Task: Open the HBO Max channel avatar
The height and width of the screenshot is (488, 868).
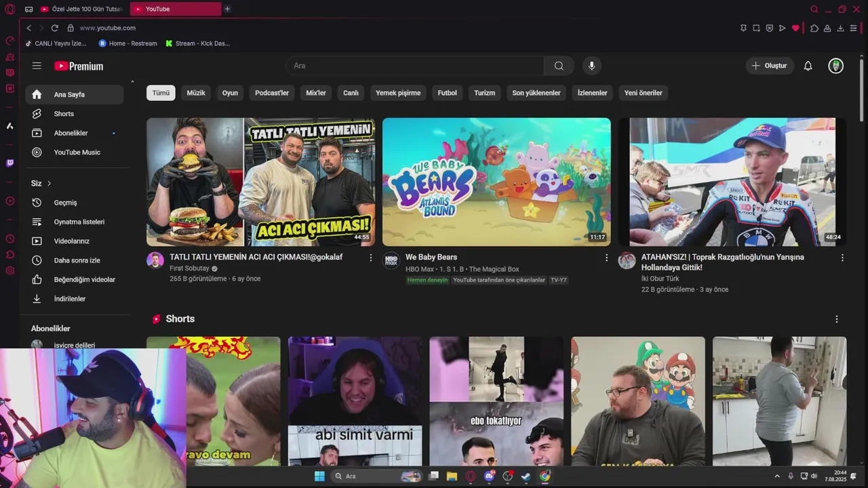Action: (x=391, y=261)
